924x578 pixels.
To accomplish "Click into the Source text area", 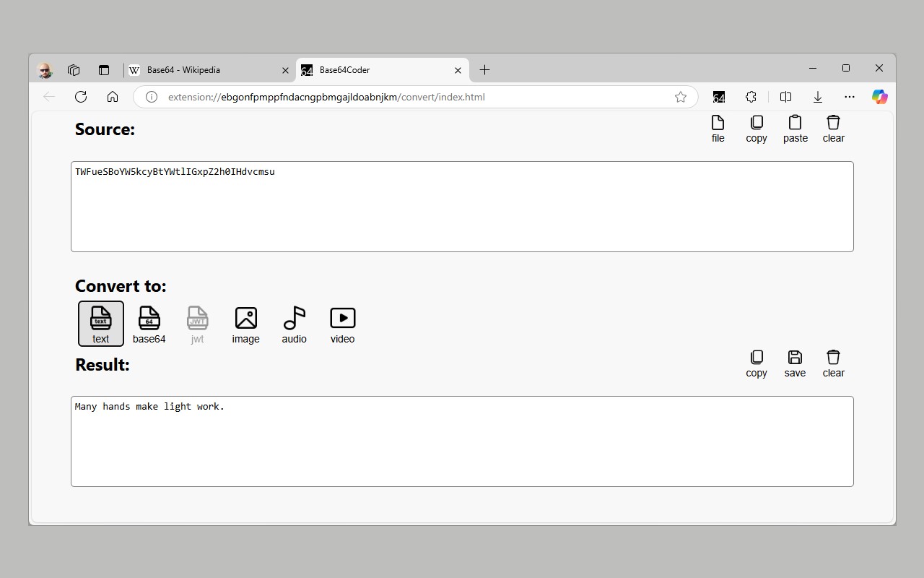I will tap(462, 207).
